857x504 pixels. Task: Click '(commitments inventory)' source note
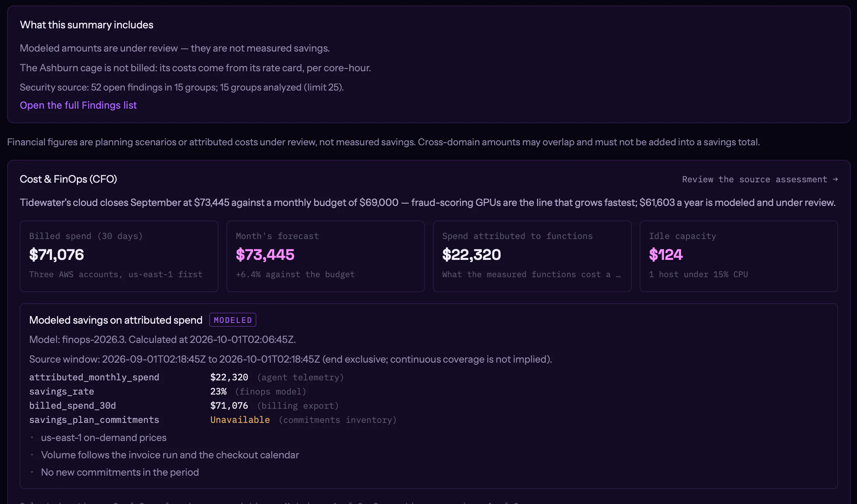coord(338,420)
